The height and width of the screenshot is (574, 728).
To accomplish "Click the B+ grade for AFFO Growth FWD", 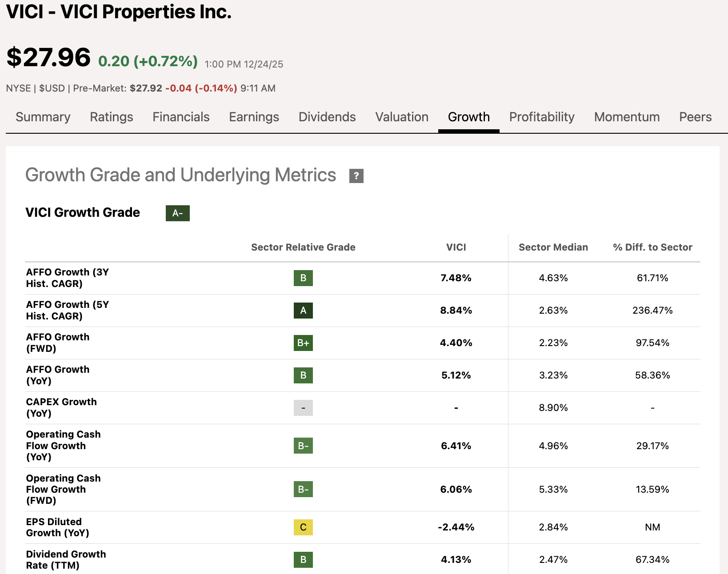I will [x=303, y=343].
